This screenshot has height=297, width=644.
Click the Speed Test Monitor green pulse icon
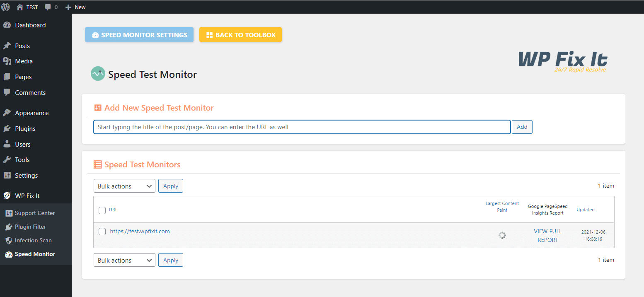[x=98, y=74]
